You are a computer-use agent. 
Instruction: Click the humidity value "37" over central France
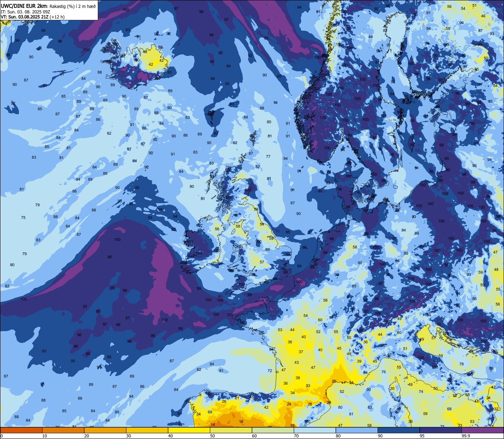[301, 352]
